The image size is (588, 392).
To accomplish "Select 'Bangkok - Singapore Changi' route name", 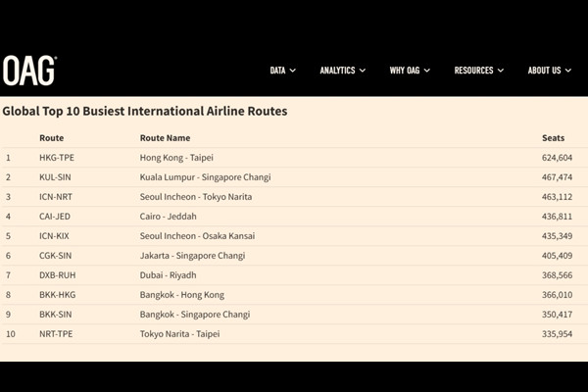I will (195, 315).
